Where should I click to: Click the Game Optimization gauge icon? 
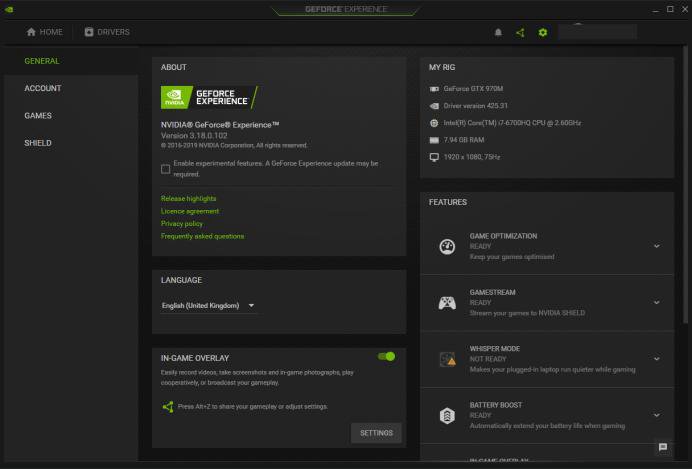click(x=447, y=247)
